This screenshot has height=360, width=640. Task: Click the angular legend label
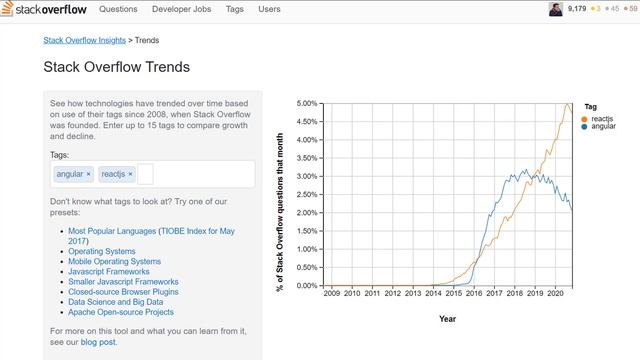[x=603, y=126]
